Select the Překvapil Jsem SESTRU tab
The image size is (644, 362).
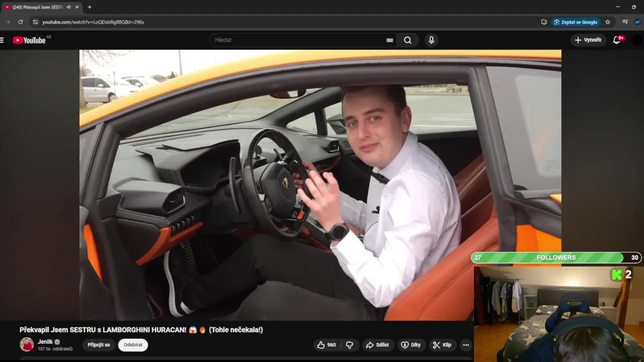pos(38,7)
